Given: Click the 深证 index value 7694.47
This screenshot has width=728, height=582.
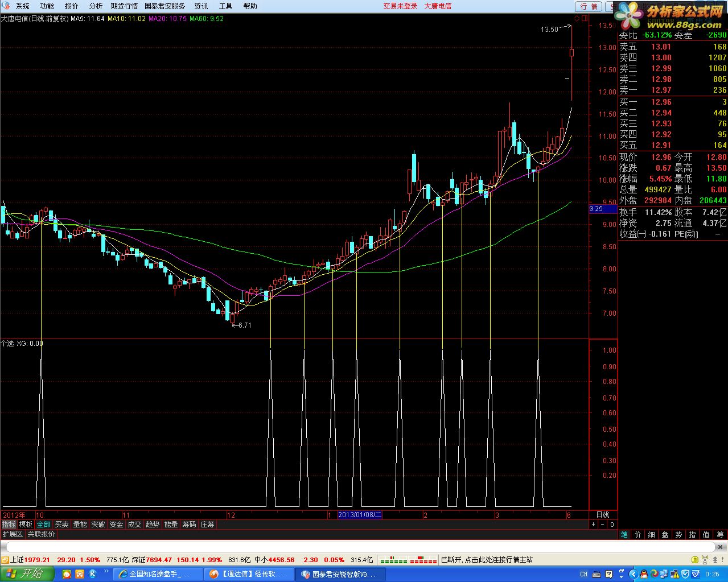Looking at the screenshot, I should [x=159, y=560].
